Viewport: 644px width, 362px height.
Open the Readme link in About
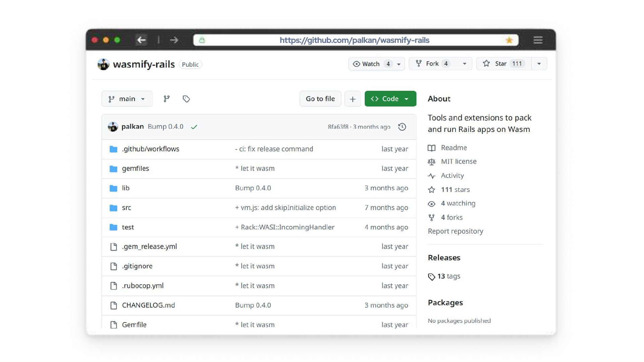(453, 148)
